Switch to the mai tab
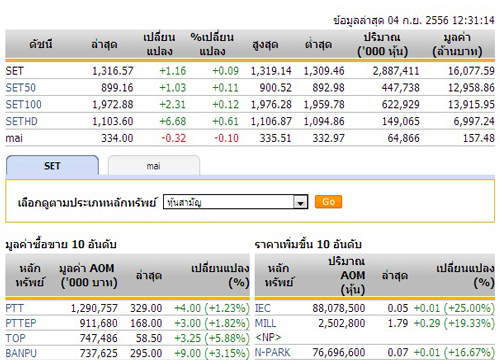Image resolution: width=500 pixels, height=360 pixels. pyautogui.click(x=154, y=166)
